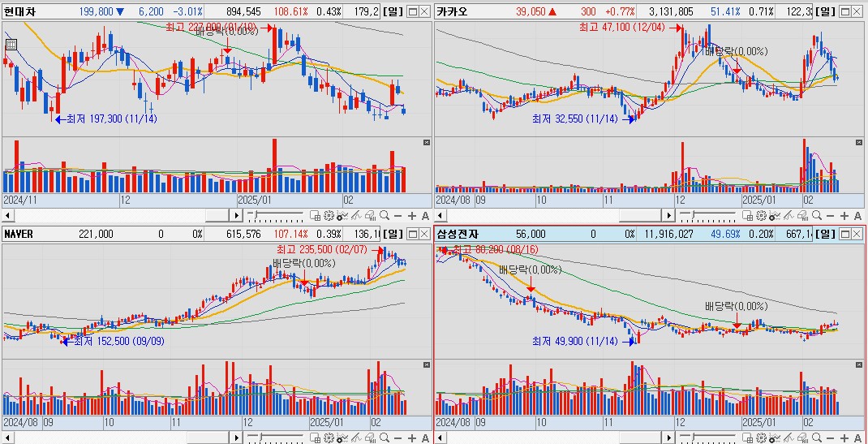Open chart settings gear in 카카오 panel
Viewport: 868px width, 444px height.
pyautogui.click(x=761, y=215)
